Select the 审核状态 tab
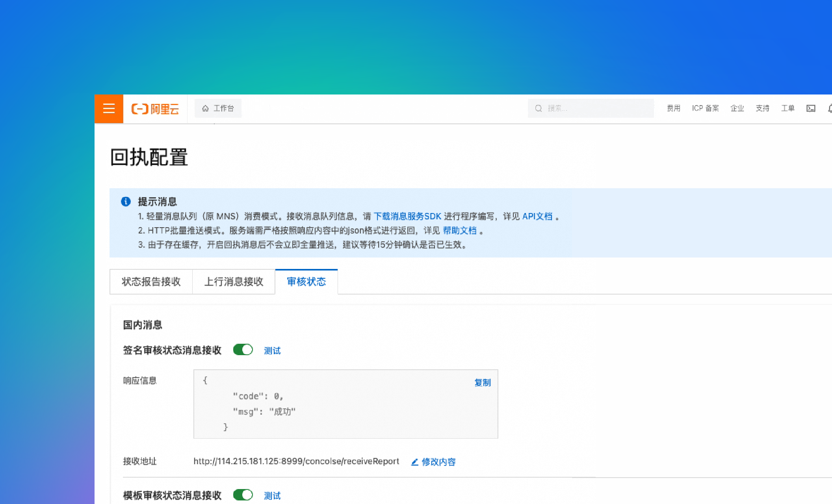Image resolution: width=832 pixels, height=504 pixels. coord(306,282)
